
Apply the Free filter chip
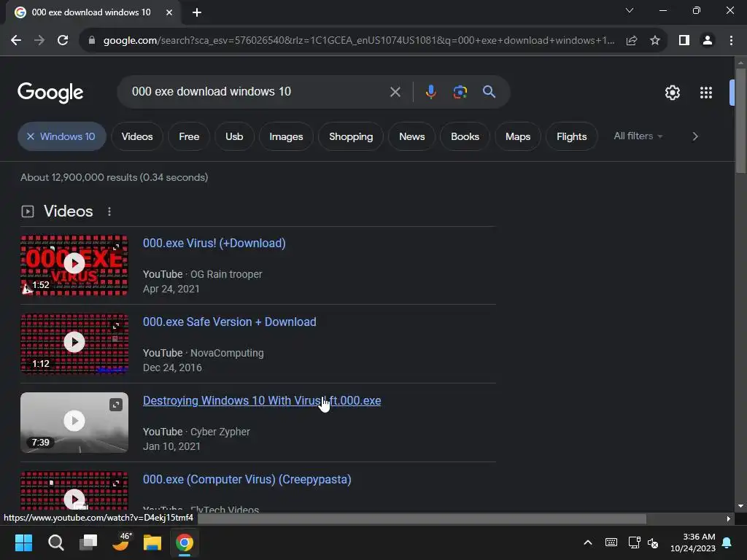click(189, 136)
